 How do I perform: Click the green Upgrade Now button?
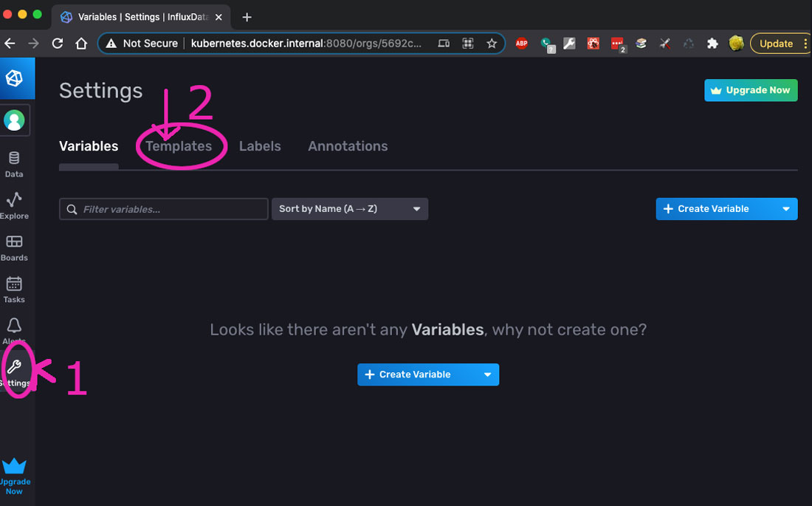pyautogui.click(x=751, y=90)
